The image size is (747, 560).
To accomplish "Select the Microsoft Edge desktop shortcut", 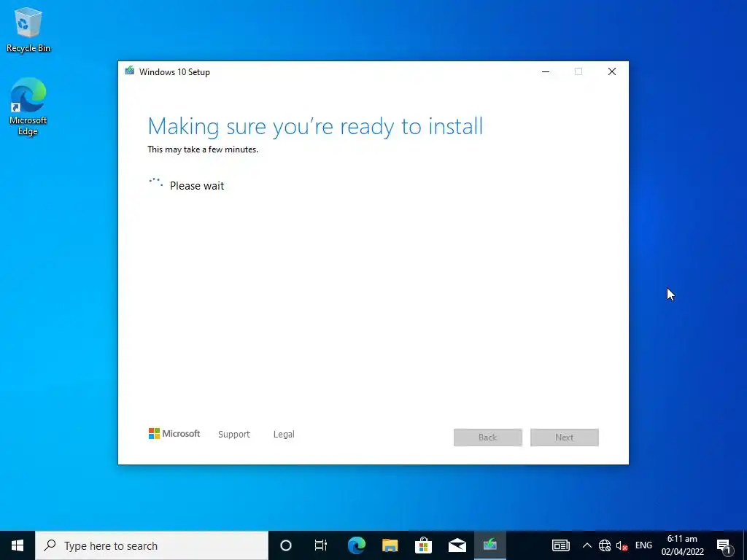I will click(x=28, y=106).
